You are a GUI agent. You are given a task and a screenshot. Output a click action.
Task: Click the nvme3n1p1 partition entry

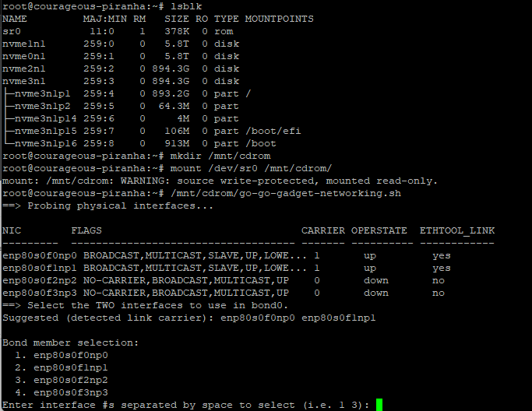pos(42,93)
